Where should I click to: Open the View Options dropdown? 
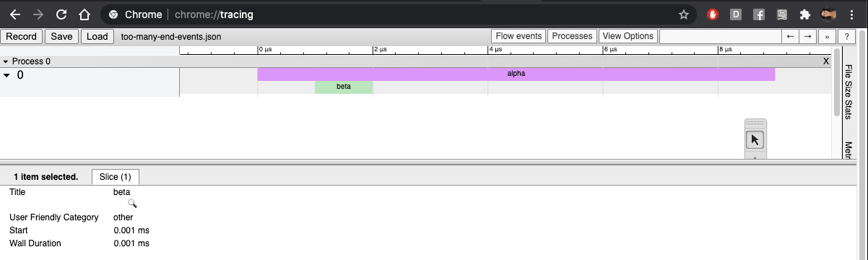(x=628, y=36)
